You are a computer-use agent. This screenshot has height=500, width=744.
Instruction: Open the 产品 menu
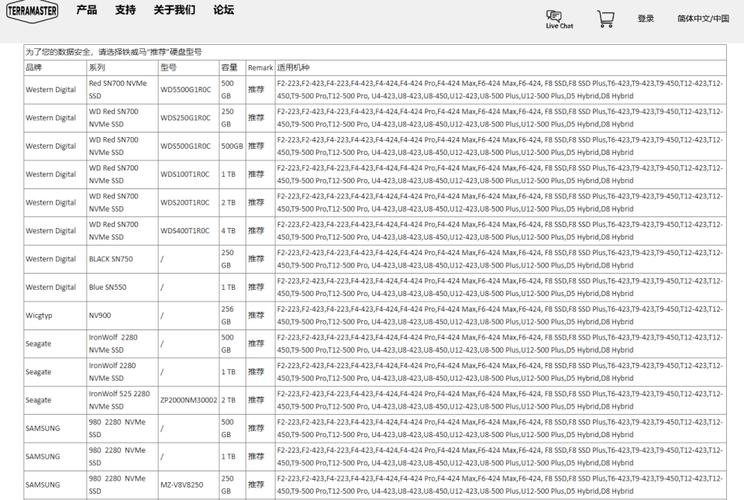[x=86, y=10]
